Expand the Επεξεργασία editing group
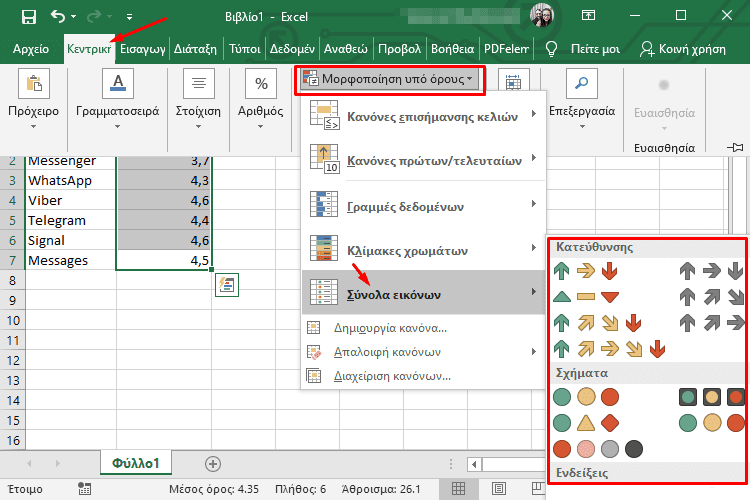750x500 pixels. pyautogui.click(x=582, y=100)
